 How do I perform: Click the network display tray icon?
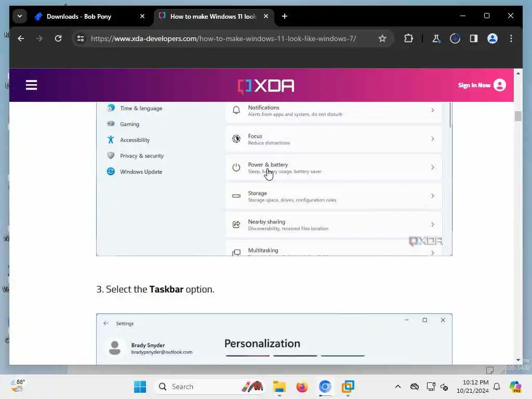pyautogui.click(x=431, y=387)
